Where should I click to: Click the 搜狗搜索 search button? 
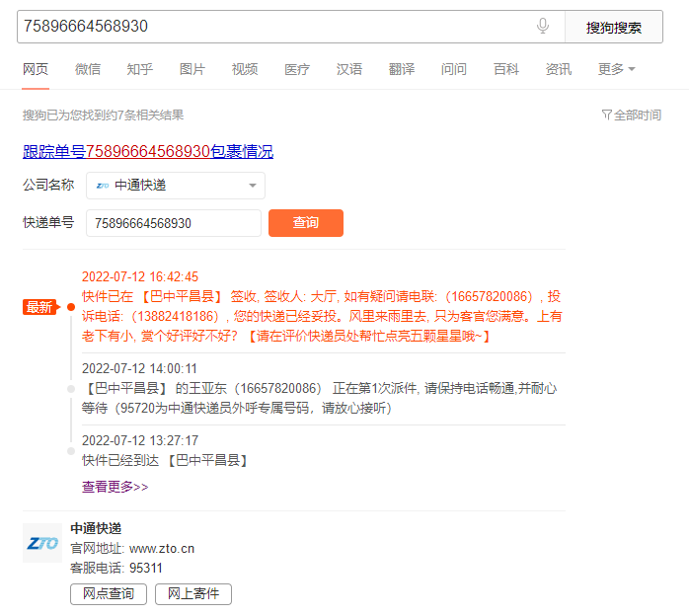(613, 27)
